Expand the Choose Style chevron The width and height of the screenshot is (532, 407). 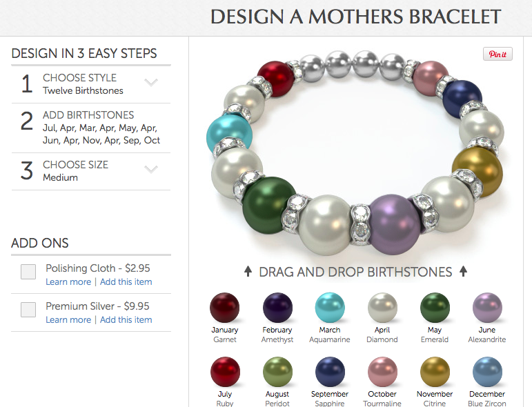151,82
